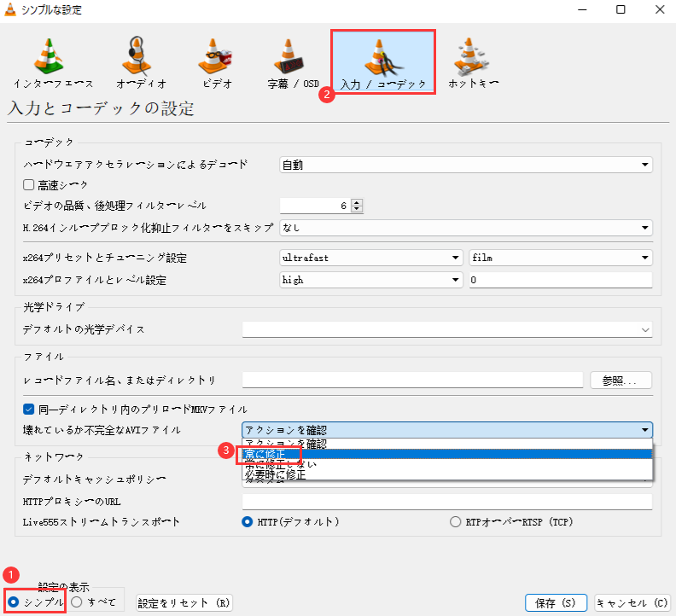The height and width of the screenshot is (616, 676).
Task: Minimize the シンプルな設定 window
Action: coord(582,9)
